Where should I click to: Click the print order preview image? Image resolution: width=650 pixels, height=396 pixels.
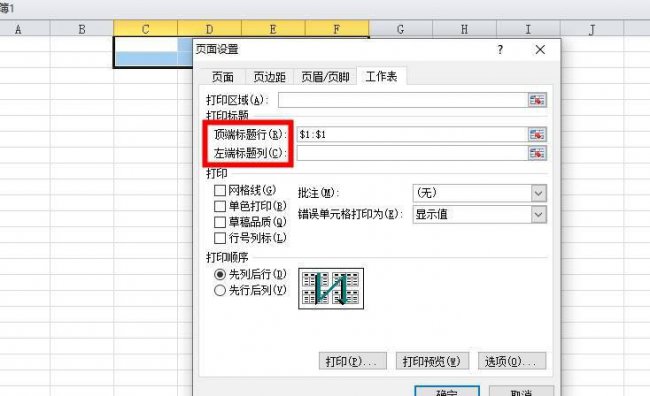331,289
